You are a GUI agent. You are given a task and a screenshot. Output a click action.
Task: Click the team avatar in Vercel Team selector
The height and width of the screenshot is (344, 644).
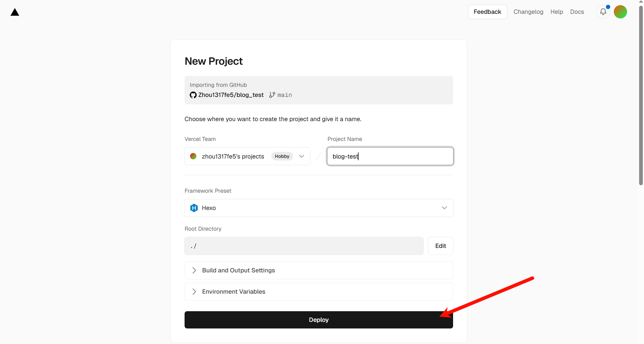(193, 156)
